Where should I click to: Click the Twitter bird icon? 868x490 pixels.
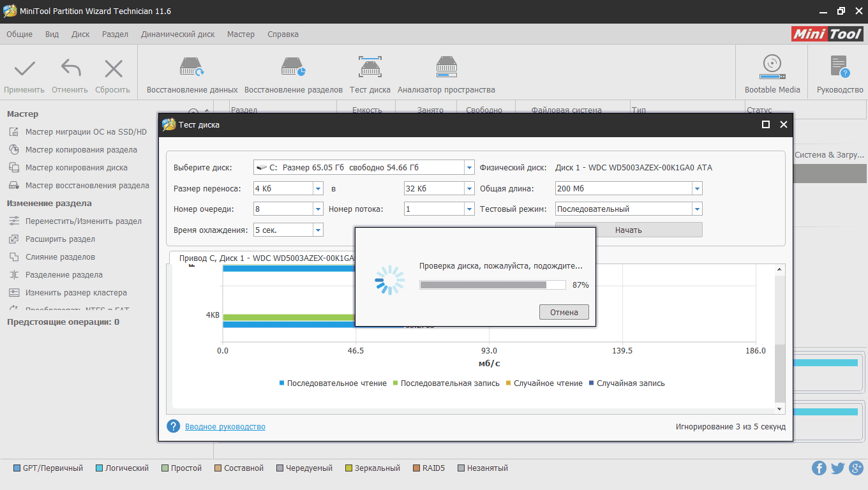837,468
